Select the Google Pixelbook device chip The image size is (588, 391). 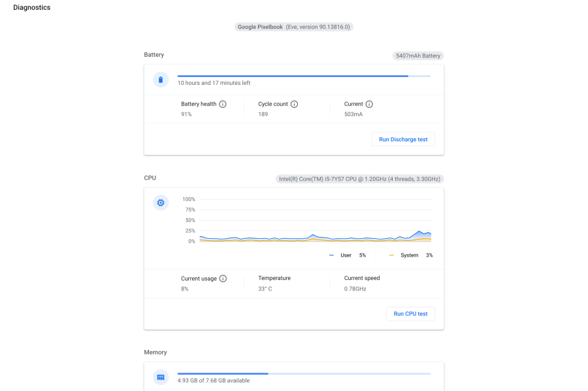pos(294,27)
